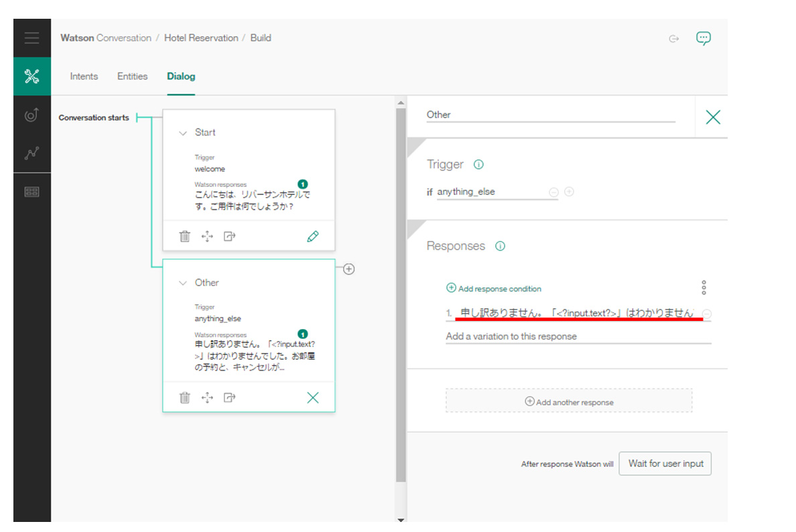Click the sign-out arrow icon in header
Screen dimensions: 796x532
click(x=673, y=39)
